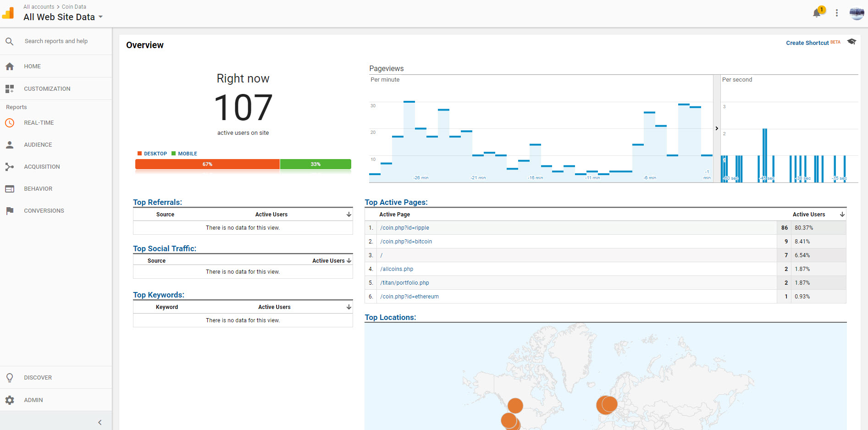Open the Discover lightbulb section
868x430 pixels.
[x=10, y=378]
